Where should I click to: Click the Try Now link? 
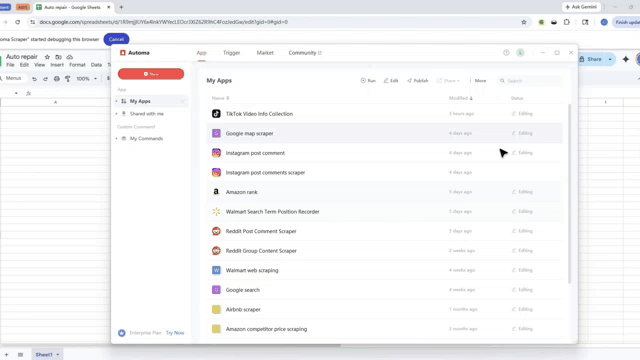coord(175,333)
